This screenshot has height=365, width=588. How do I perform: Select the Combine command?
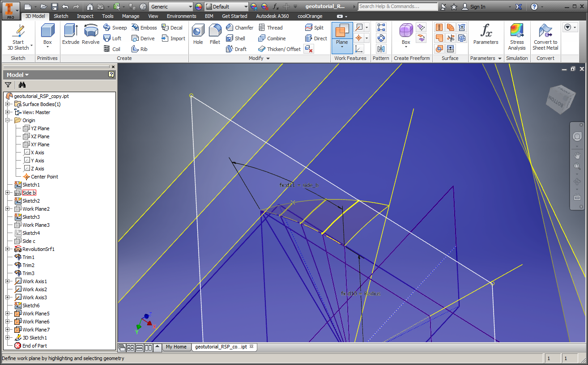coord(272,38)
